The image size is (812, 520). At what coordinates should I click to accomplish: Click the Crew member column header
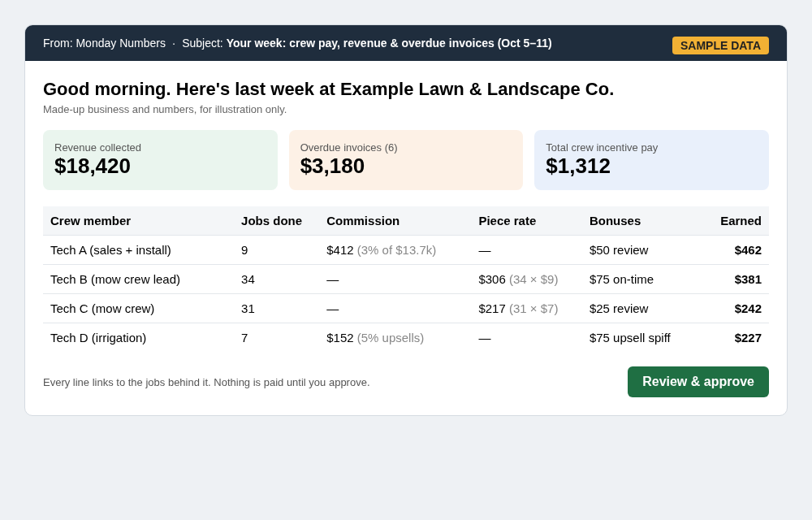coord(90,221)
